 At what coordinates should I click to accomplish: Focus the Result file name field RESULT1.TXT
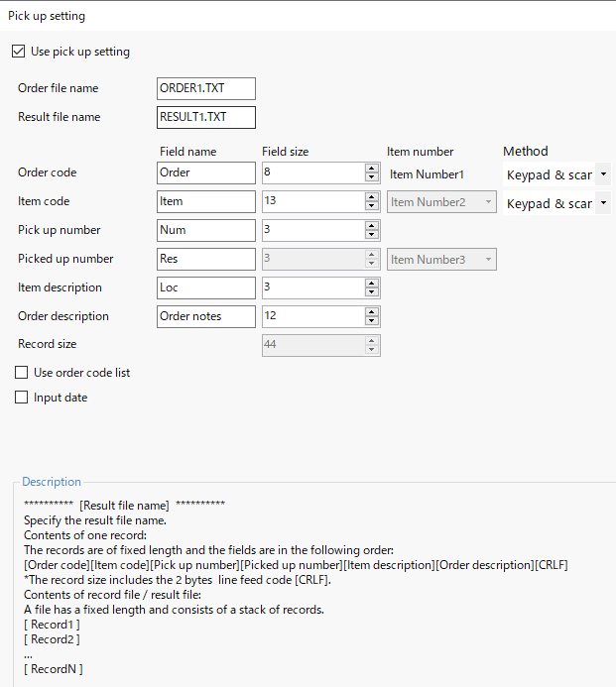[206, 117]
